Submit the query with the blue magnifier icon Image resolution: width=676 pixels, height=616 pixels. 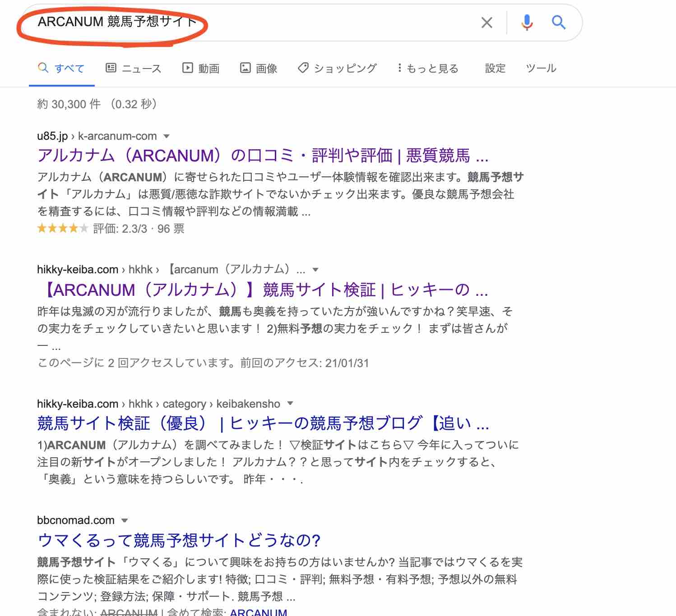(x=559, y=22)
